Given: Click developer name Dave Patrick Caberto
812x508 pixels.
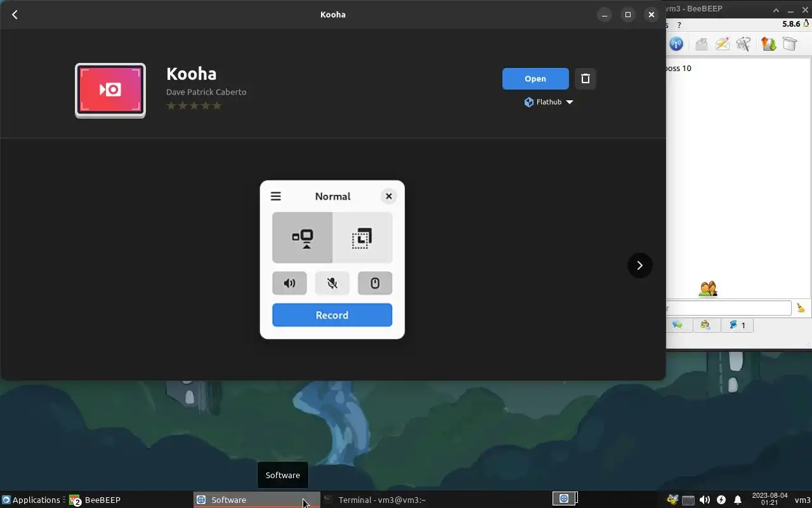Looking at the screenshot, I should pyautogui.click(x=206, y=92).
